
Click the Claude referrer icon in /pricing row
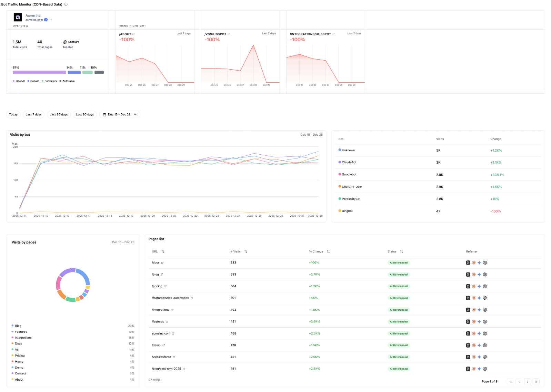click(474, 286)
